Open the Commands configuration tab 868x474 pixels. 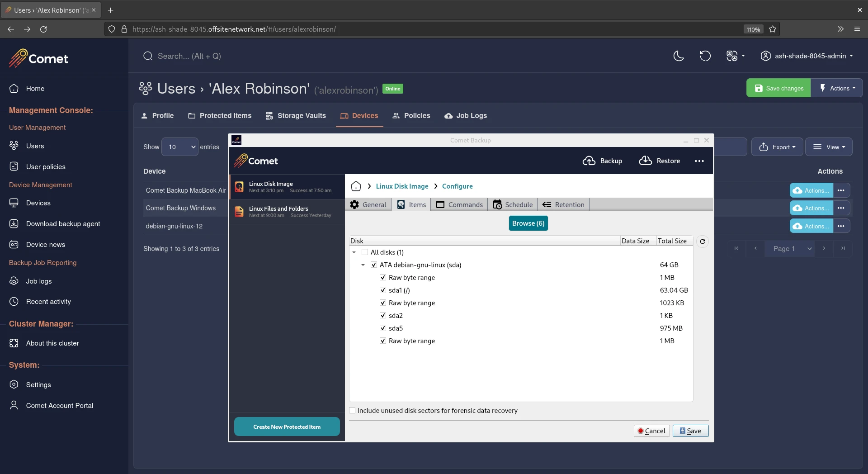pos(459,205)
